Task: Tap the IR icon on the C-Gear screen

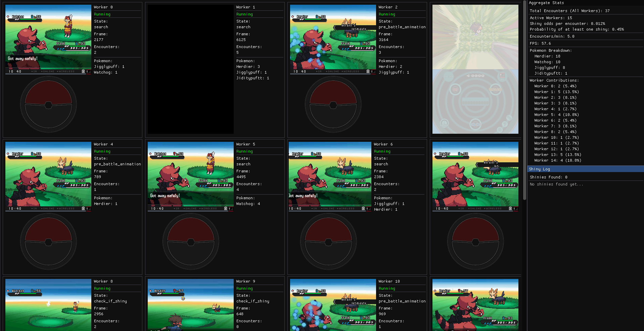Action: (x=455, y=90)
